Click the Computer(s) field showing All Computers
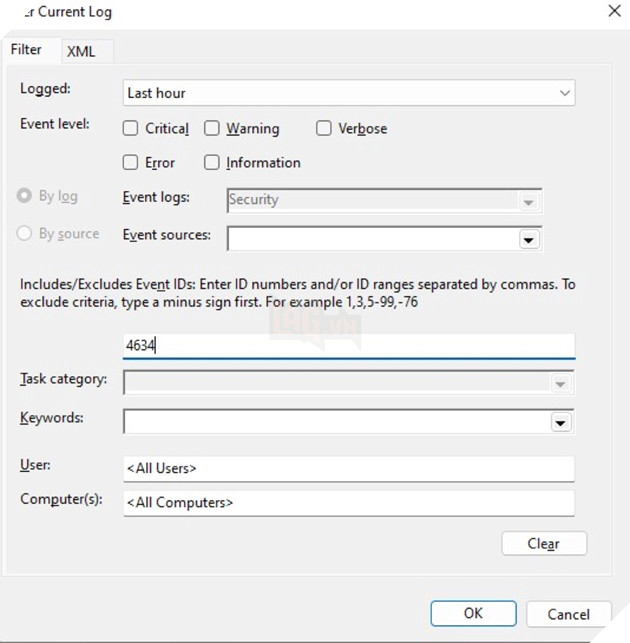630x643 pixels. tap(348, 502)
